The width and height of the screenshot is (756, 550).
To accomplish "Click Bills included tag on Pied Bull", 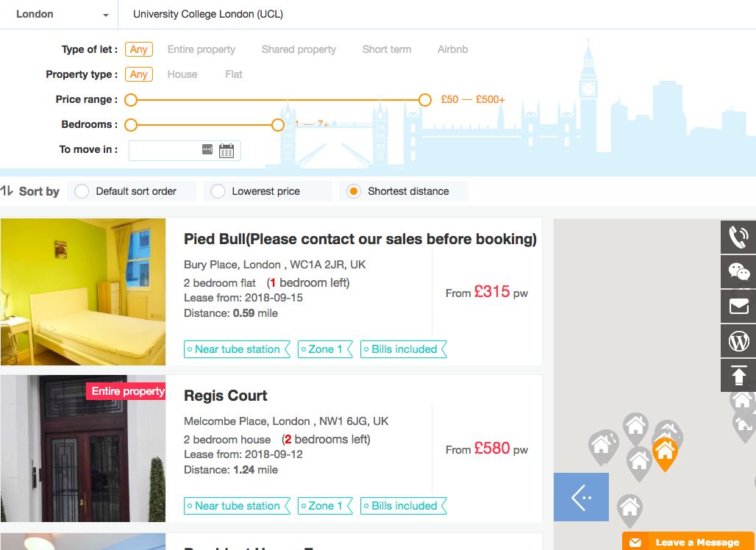I will (404, 349).
